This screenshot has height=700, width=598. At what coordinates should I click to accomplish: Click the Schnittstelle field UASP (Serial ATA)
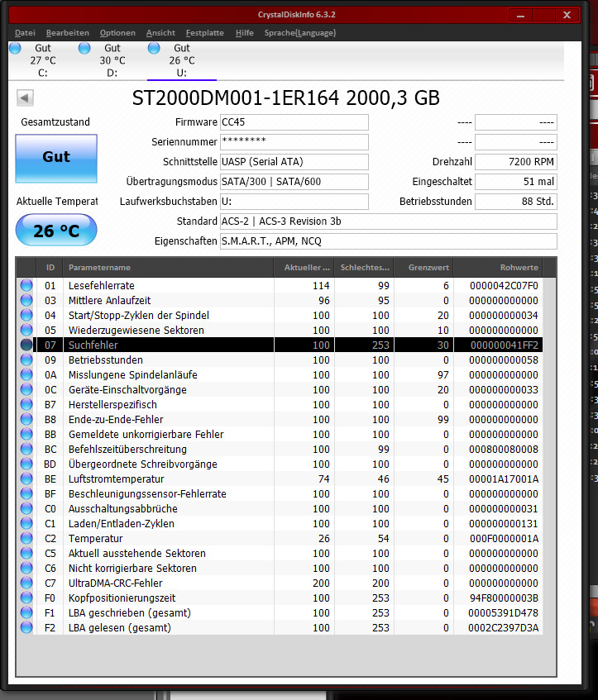[x=294, y=162]
